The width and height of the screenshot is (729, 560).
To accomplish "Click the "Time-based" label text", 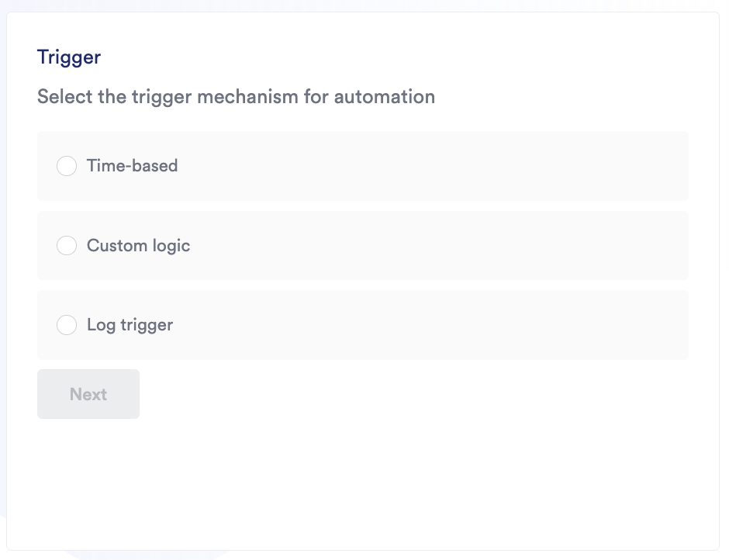I will [x=132, y=166].
